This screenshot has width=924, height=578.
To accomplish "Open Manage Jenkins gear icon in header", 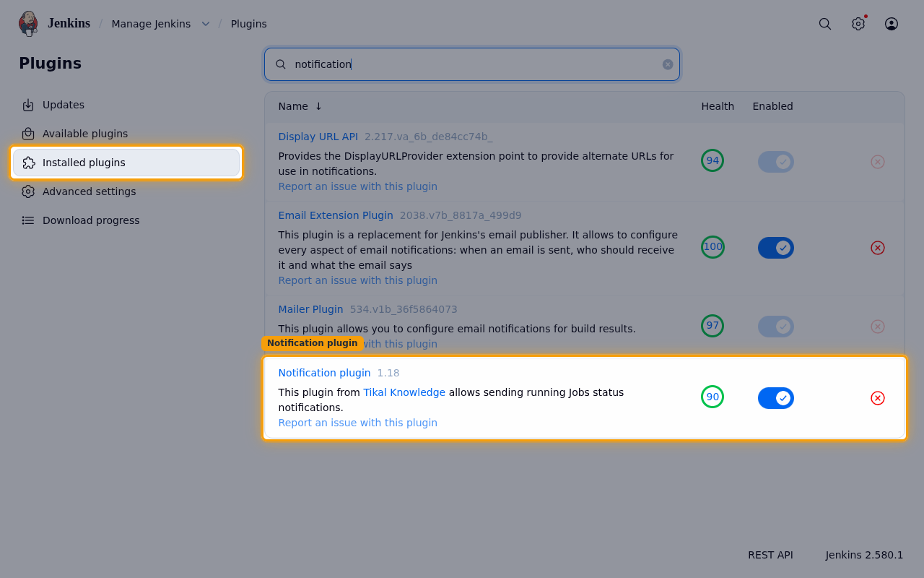I will 858,24.
